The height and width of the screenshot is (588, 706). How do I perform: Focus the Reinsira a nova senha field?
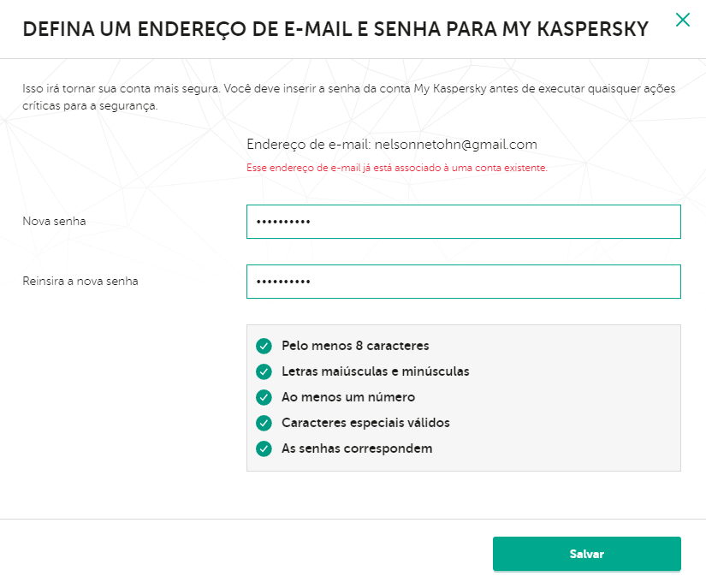[x=463, y=282]
